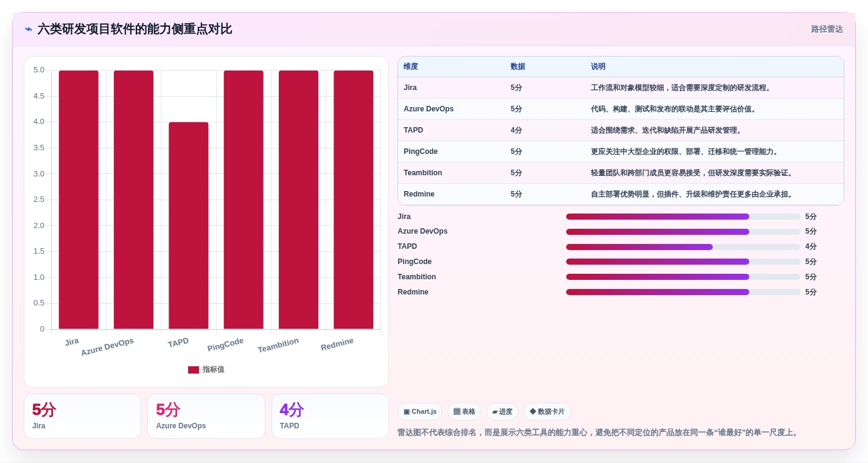
Task: Click description starting 代码、构建、测试和发布
Action: click(x=674, y=109)
